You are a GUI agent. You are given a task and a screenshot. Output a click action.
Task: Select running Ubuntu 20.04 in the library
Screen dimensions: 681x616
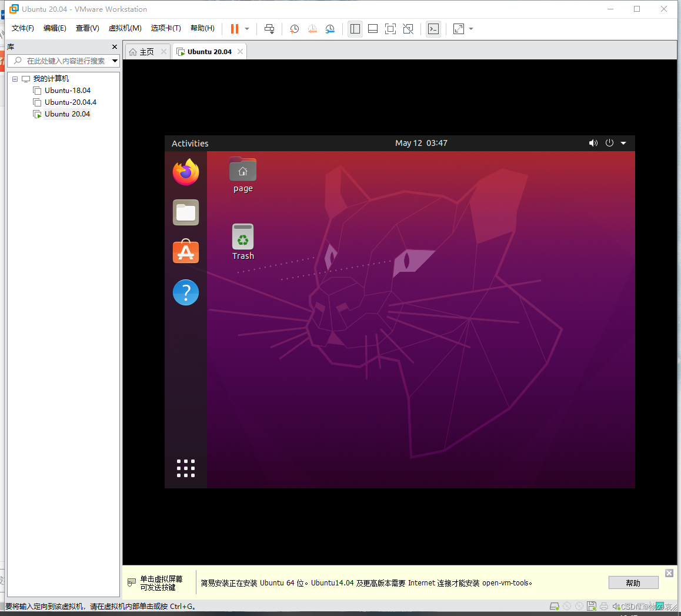point(67,114)
